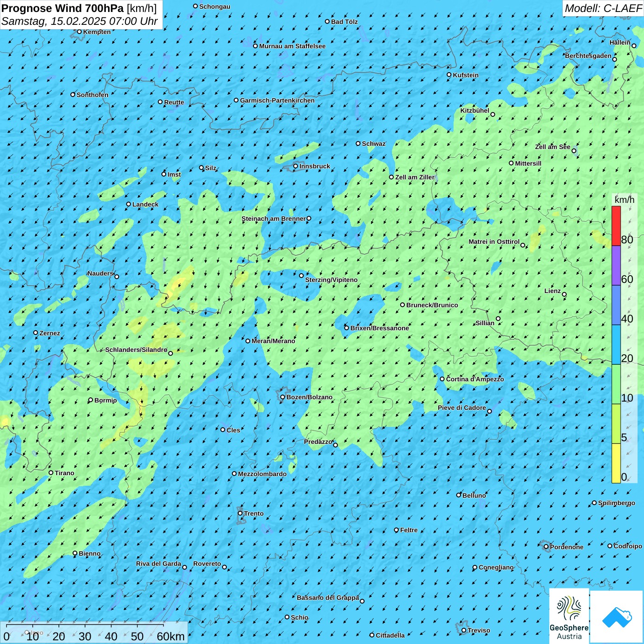Click the Zell am See marker
644x644 pixels.
click(x=574, y=151)
